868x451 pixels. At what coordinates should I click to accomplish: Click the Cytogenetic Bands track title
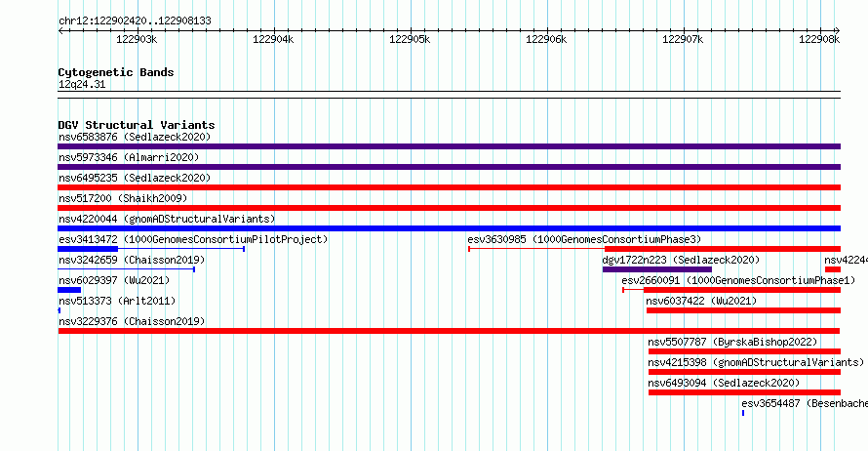pyautogui.click(x=116, y=72)
